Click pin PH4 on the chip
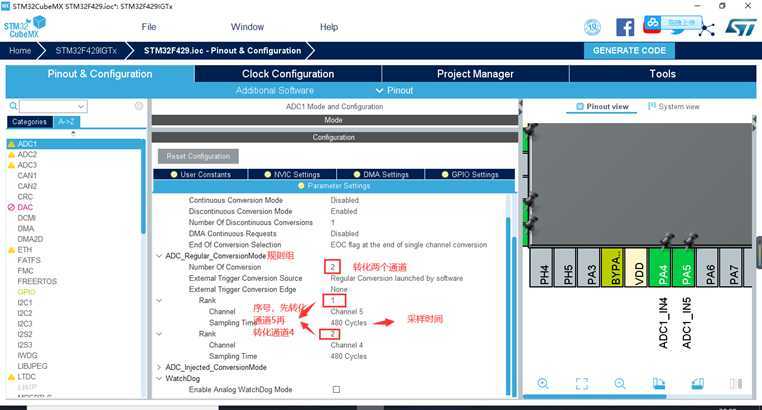Viewport: 762px width, 410px height. pyautogui.click(x=542, y=268)
